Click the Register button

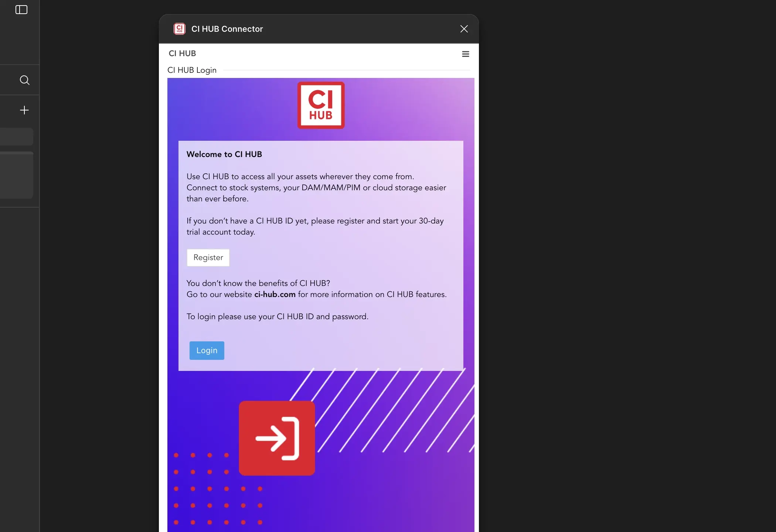point(208,258)
